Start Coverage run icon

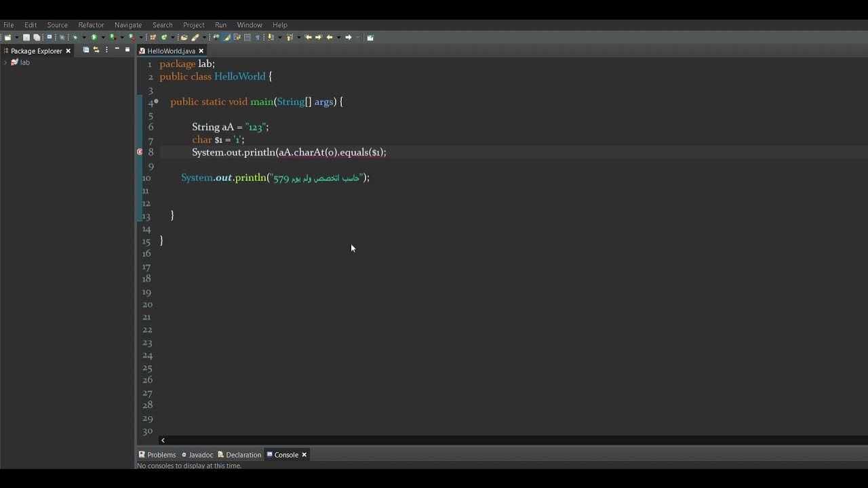113,37
